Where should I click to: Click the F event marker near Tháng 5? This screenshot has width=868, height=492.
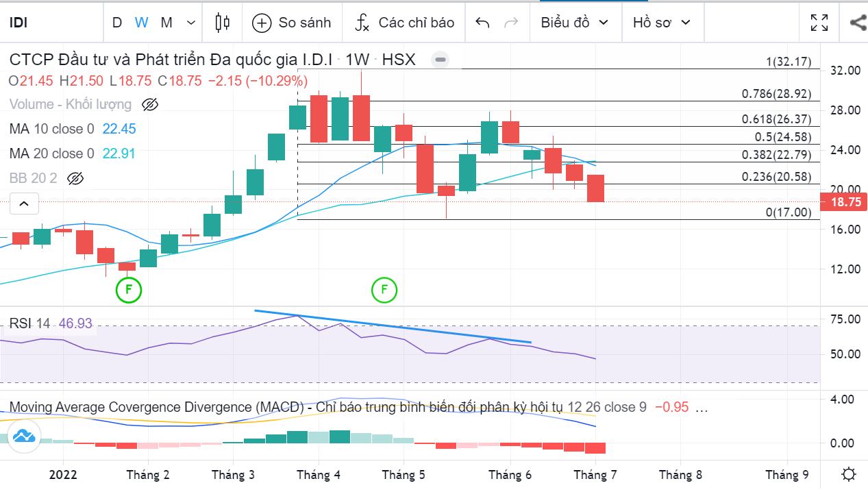click(384, 289)
